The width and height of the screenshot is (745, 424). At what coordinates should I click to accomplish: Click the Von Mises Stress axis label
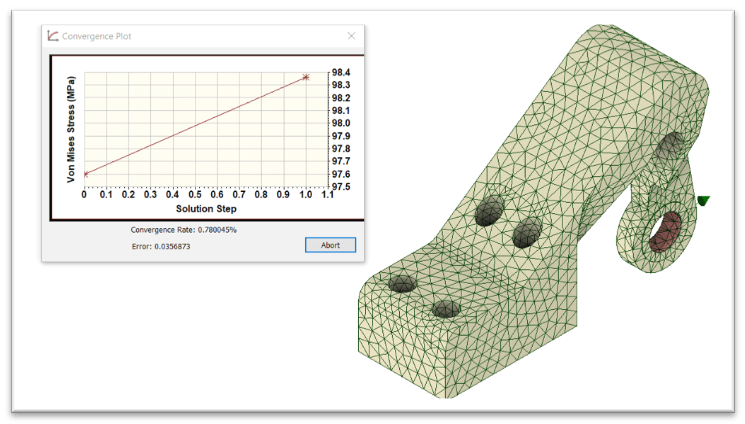pyautogui.click(x=71, y=129)
